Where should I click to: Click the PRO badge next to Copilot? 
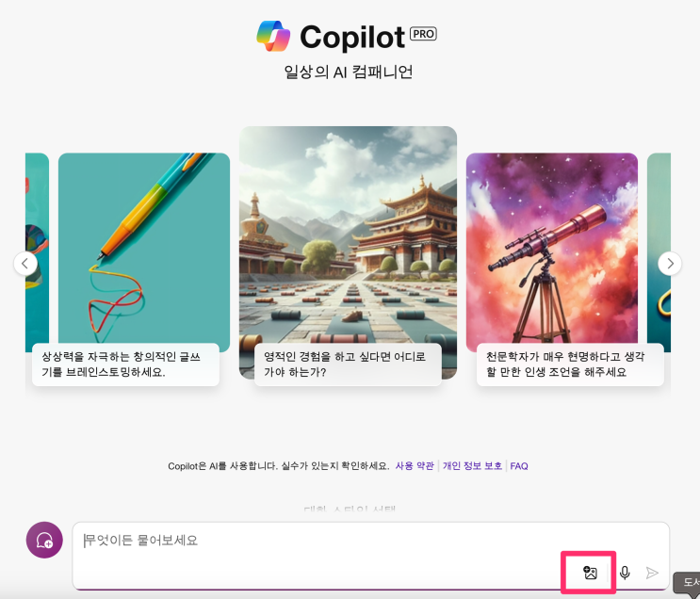click(x=423, y=34)
